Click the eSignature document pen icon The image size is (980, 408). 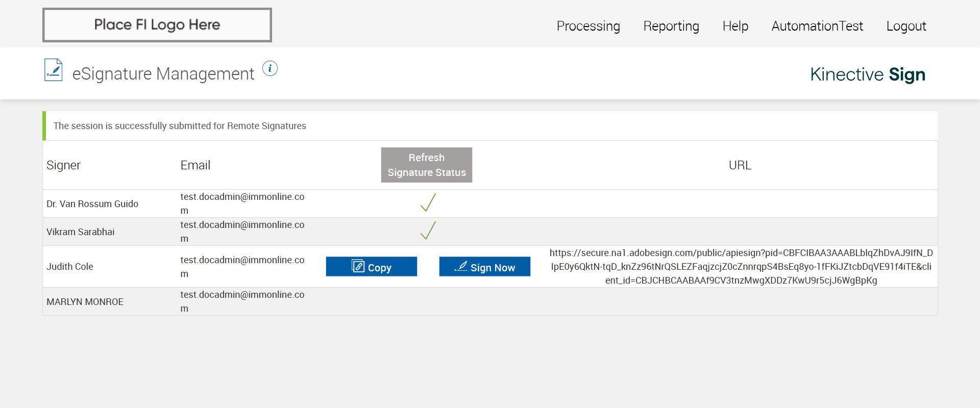[54, 70]
